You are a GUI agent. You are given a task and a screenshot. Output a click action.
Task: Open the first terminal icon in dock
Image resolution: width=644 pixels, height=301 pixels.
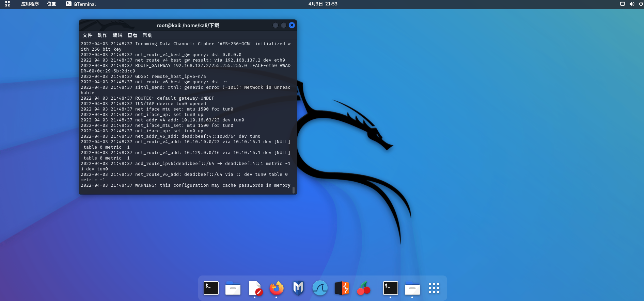[211, 288]
